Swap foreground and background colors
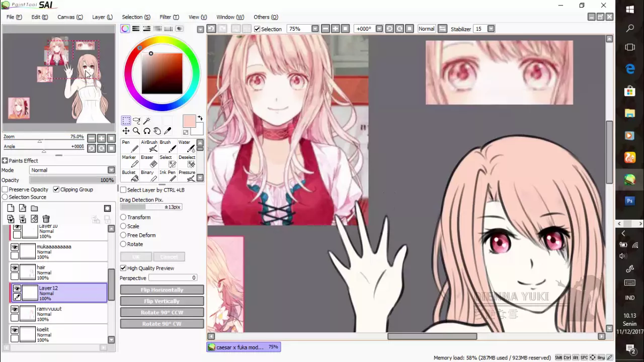644x362 pixels. 200,119
